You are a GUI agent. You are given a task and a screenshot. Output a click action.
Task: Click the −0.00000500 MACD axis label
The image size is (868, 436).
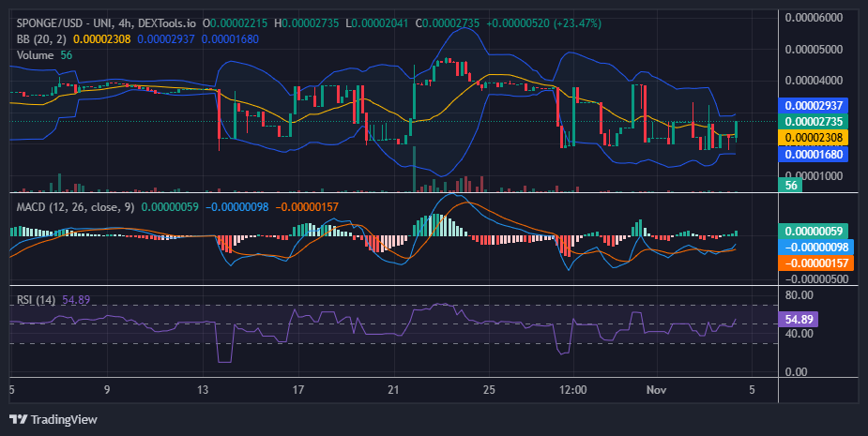[x=816, y=278]
